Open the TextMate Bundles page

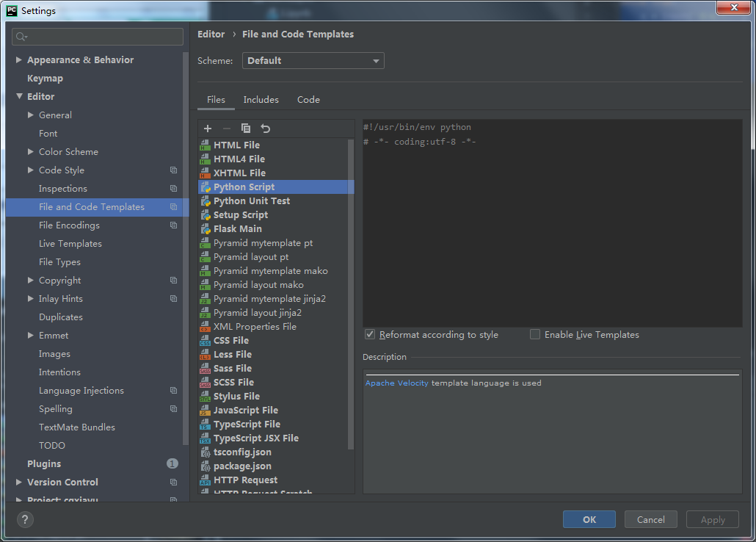tap(77, 427)
